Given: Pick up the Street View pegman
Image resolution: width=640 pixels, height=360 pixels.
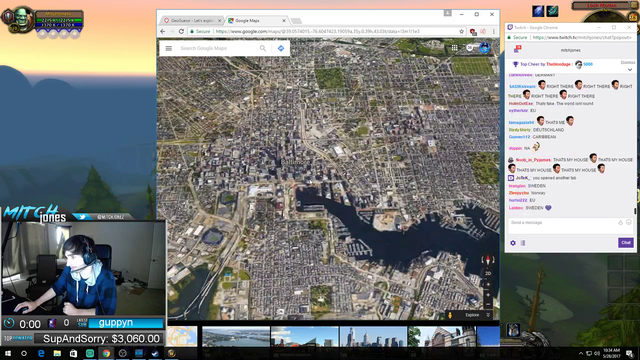Looking at the screenshot, I should tap(450, 315).
